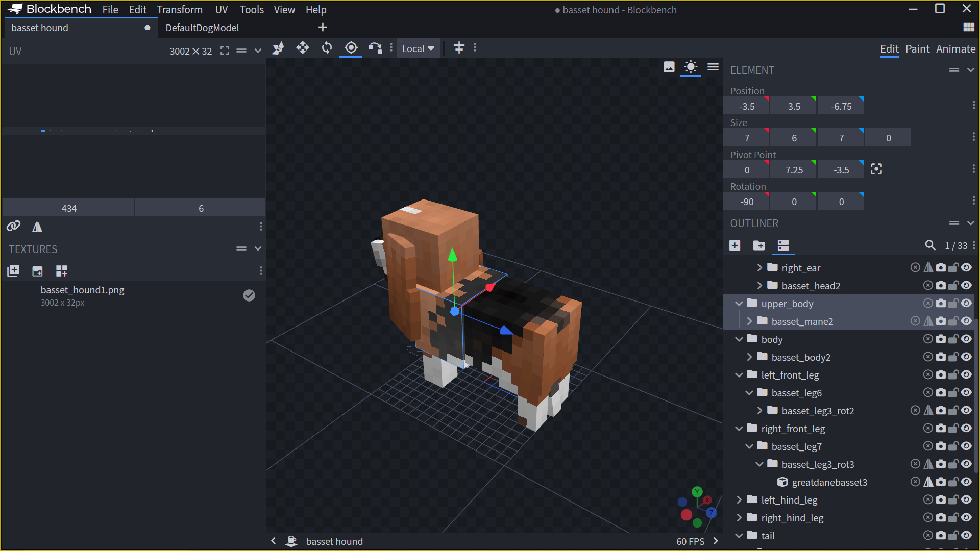Open the Transform menu

point(180,10)
